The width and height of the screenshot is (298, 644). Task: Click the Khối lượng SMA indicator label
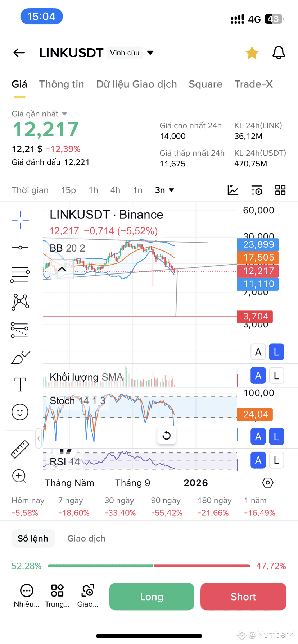[x=86, y=377]
